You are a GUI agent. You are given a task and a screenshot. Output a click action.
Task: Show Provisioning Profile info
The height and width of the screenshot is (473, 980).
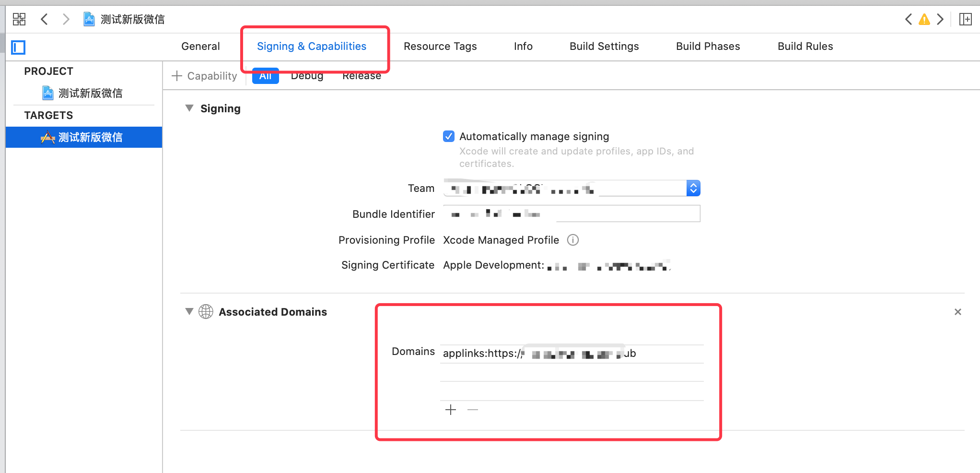tap(573, 240)
